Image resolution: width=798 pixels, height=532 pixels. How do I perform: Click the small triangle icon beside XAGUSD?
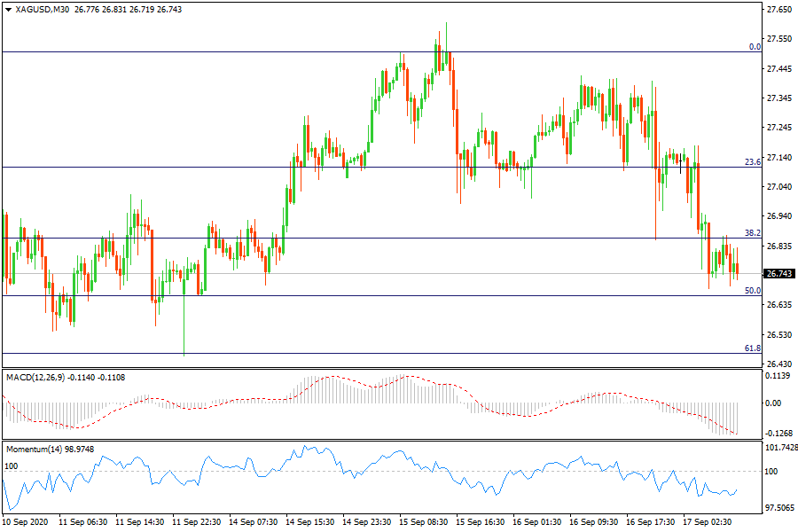(x=9, y=10)
